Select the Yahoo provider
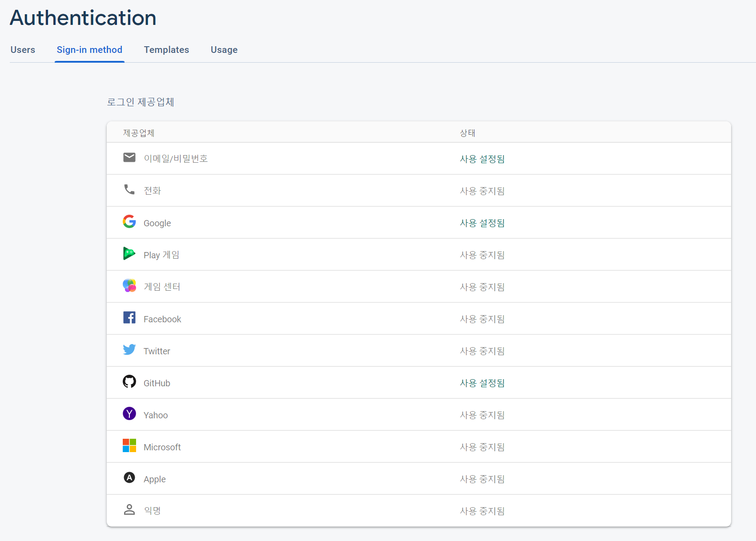The height and width of the screenshot is (541, 756). pos(419,415)
